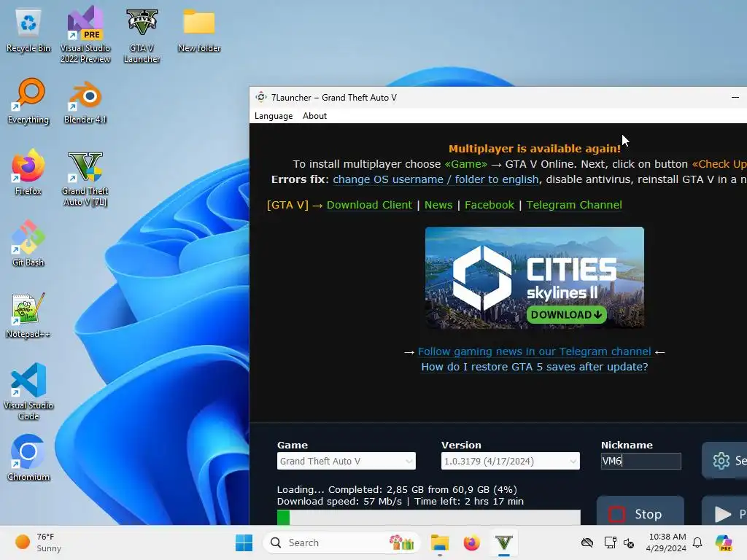This screenshot has height=560, width=747.
Task: Click the Nickname input field
Action: click(640, 461)
